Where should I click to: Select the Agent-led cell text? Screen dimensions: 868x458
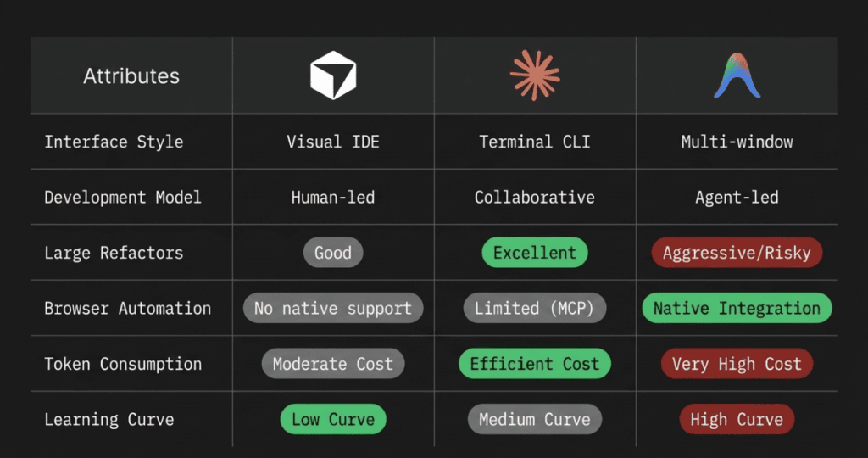[x=737, y=197]
